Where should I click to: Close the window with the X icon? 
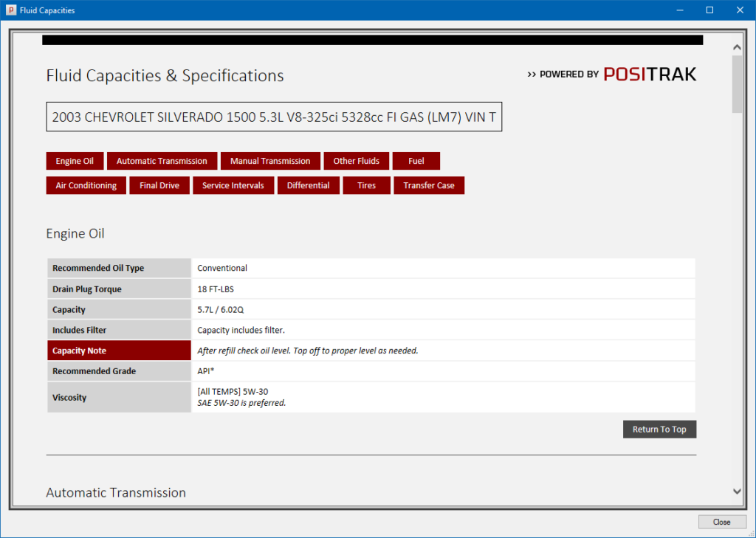click(x=740, y=10)
